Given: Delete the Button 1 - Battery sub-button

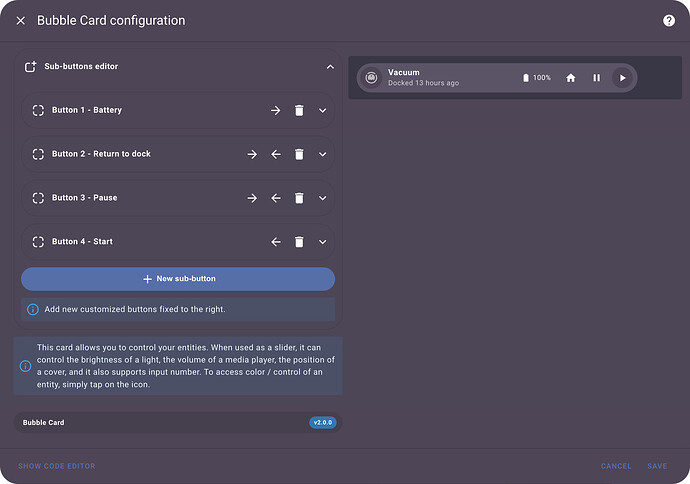Looking at the screenshot, I should pos(299,110).
